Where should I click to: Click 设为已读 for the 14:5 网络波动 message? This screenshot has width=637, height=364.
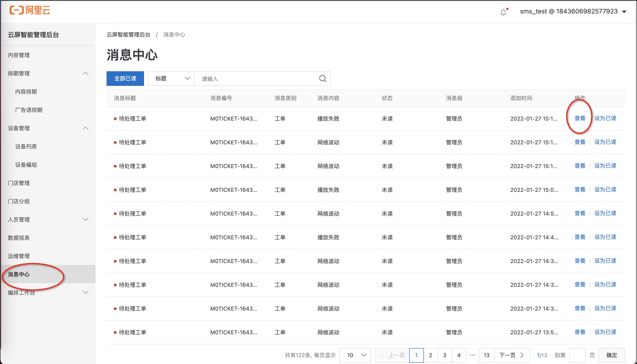[x=605, y=213]
